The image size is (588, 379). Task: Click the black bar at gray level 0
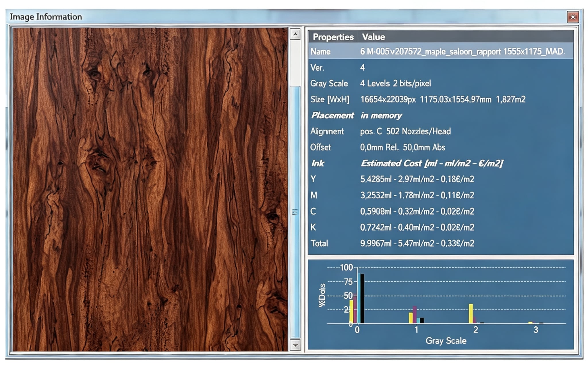[x=362, y=299]
